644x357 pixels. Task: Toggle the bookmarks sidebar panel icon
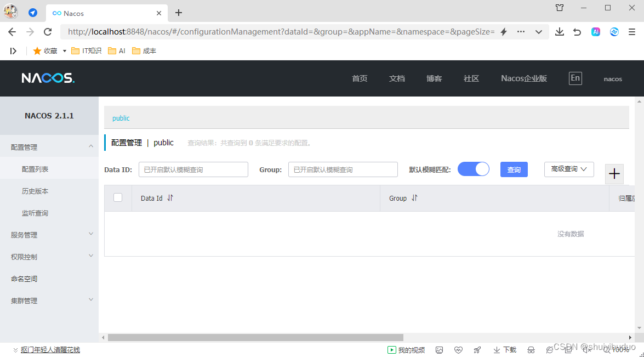(13, 51)
